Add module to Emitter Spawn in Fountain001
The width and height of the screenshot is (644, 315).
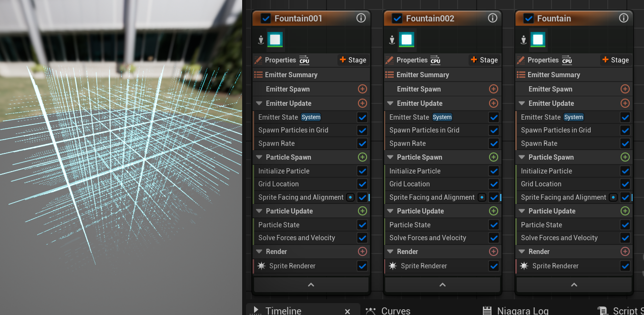tap(362, 89)
